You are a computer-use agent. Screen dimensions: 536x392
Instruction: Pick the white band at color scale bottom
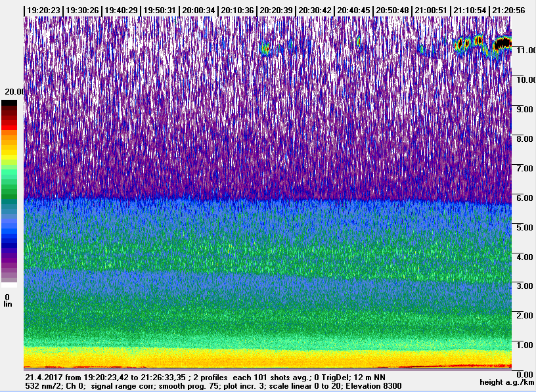coord(9,285)
